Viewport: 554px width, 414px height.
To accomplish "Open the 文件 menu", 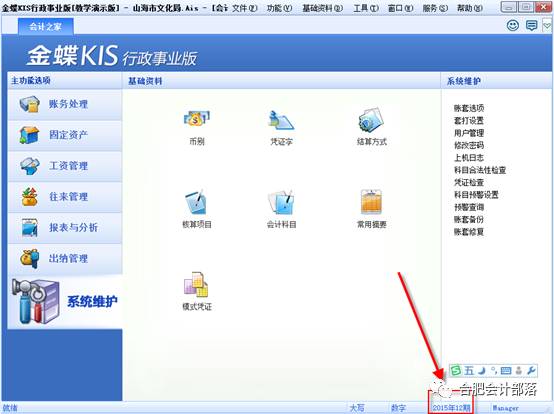I will (x=244, y=8).
